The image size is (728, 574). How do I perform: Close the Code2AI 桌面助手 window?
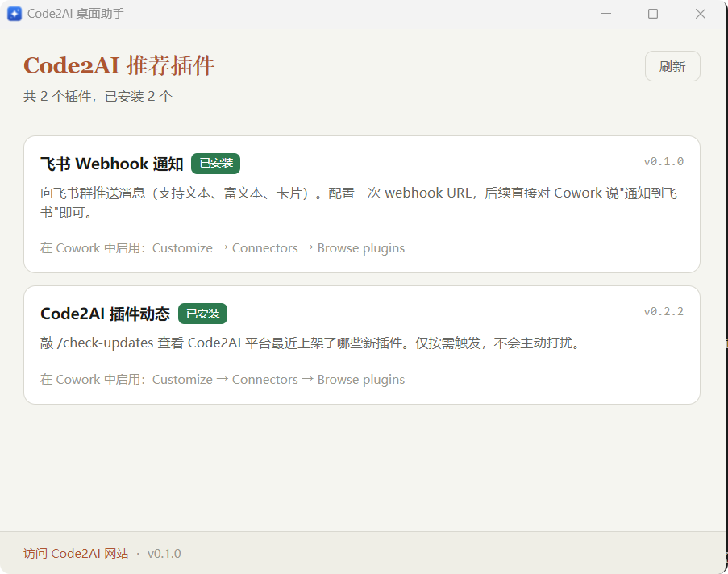[700, 14]
